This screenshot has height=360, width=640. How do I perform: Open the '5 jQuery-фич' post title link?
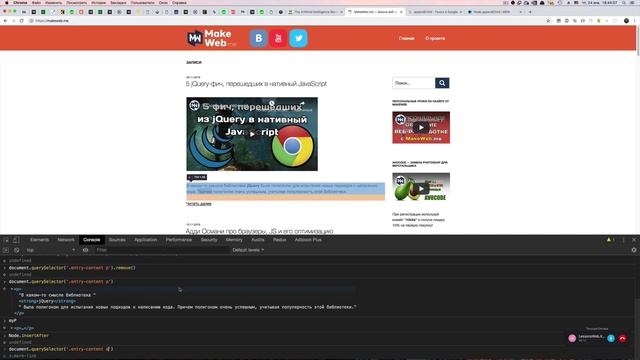click(256, 84)
